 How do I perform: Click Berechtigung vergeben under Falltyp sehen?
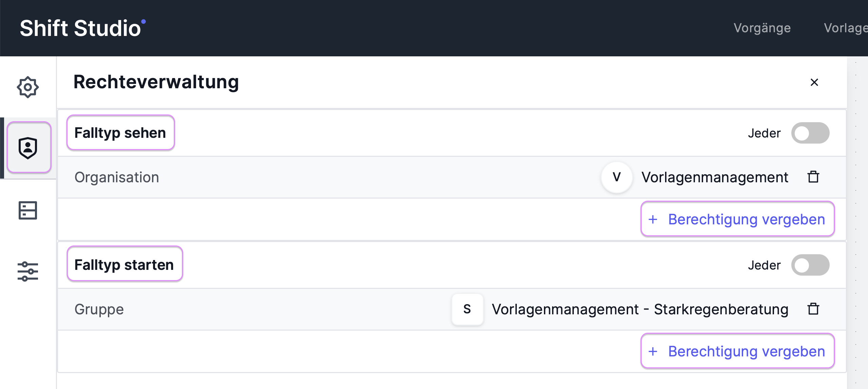pyautogui.click(x=738, y=219)
